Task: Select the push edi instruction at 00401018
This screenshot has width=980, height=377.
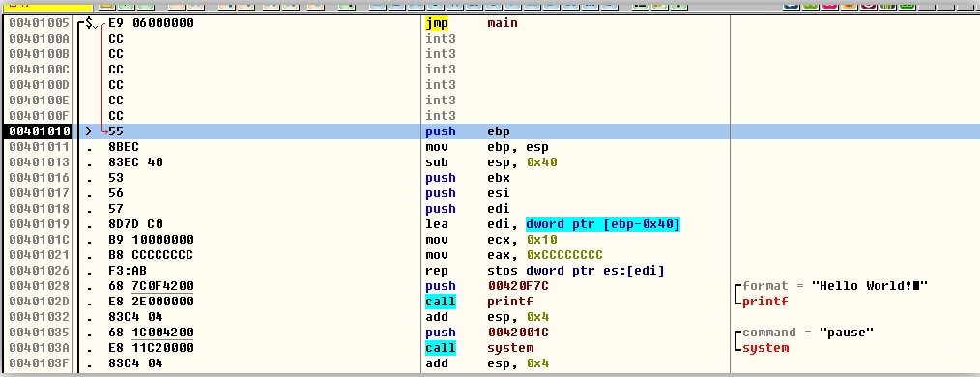Action: pyautogui.click(x=467, y=209)
